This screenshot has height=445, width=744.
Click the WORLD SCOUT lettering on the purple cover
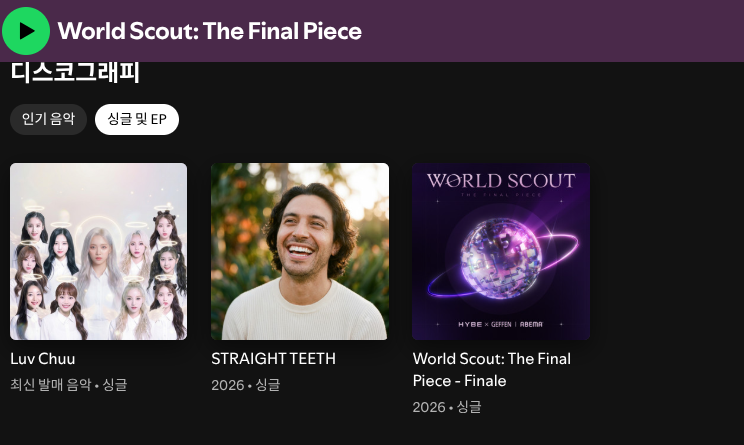coord(501,181)
